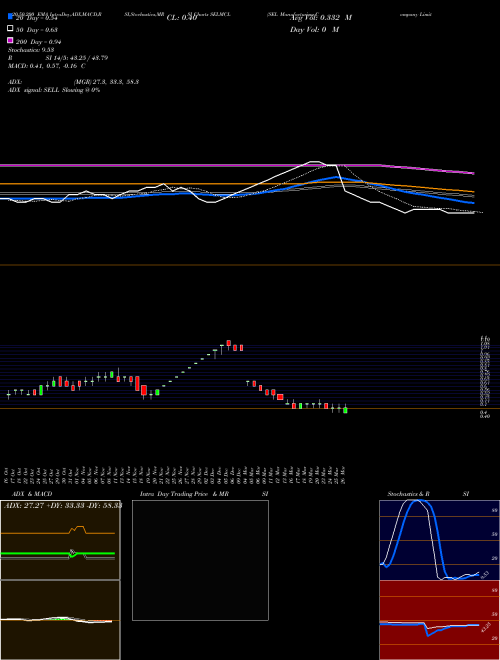
Task: Open the ADX chart with green line
Action: 60,540
